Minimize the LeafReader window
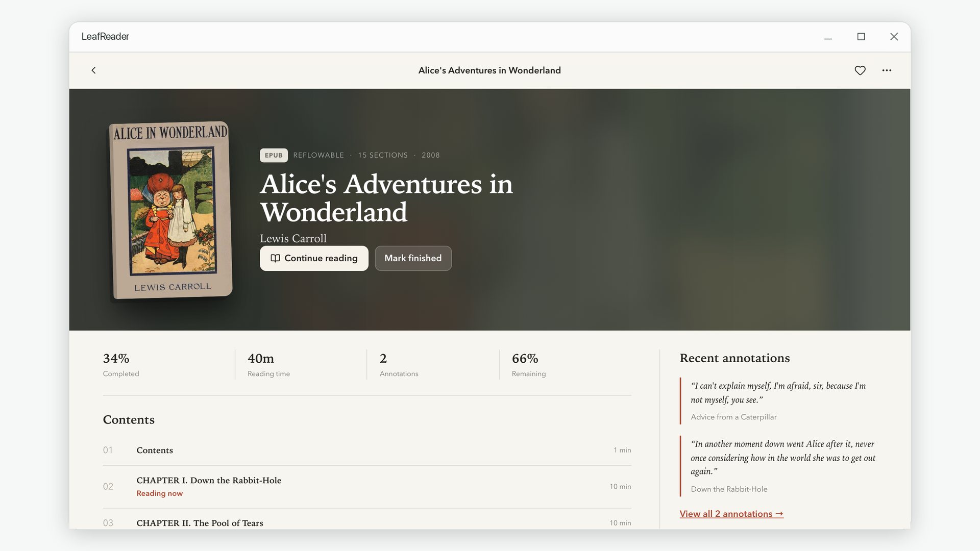Viewport: 980px width, 551px height. click(828, 37)
